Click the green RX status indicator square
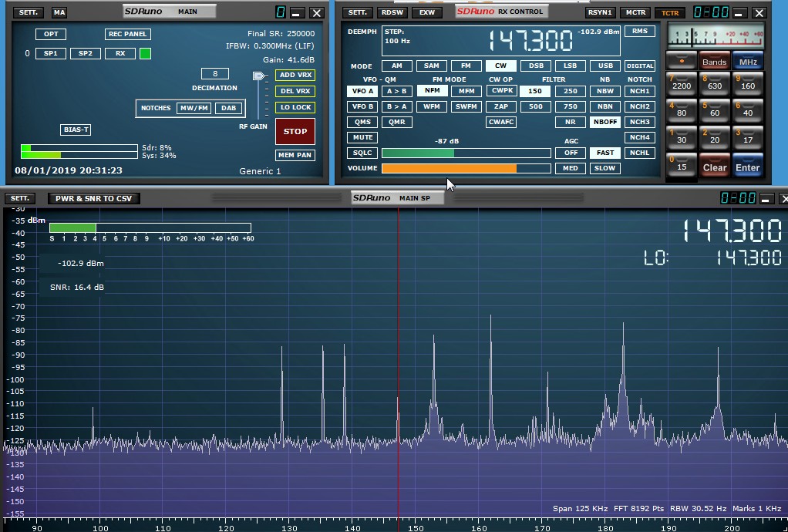Image resolution: width=788 pixels, height=532 pixels. point(145,53)
